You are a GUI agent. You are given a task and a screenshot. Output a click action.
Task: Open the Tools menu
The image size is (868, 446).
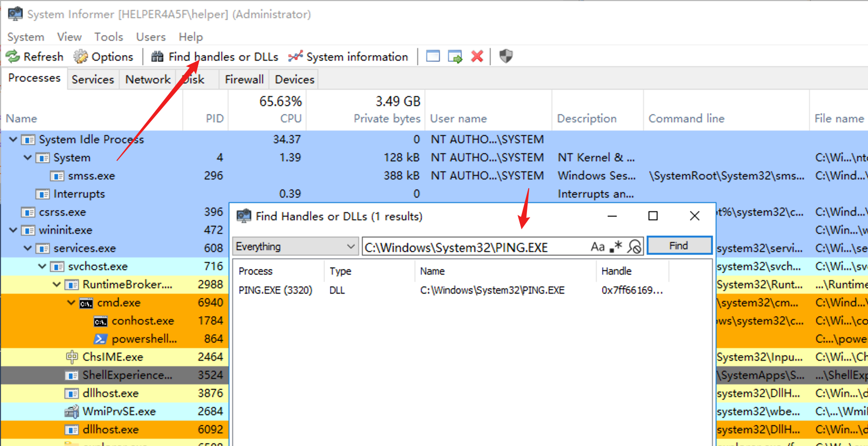(x=108, y=37)
